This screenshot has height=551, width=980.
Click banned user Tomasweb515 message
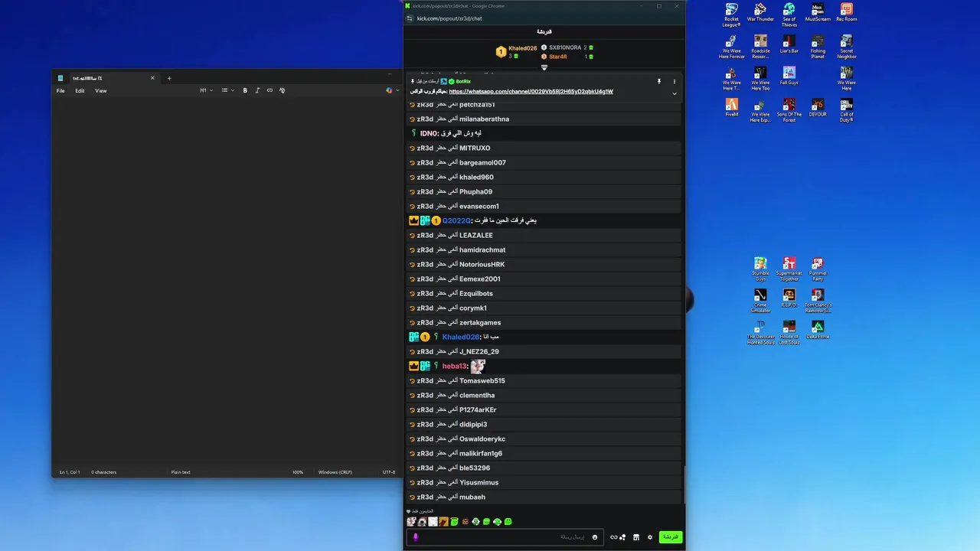point(544,380)
